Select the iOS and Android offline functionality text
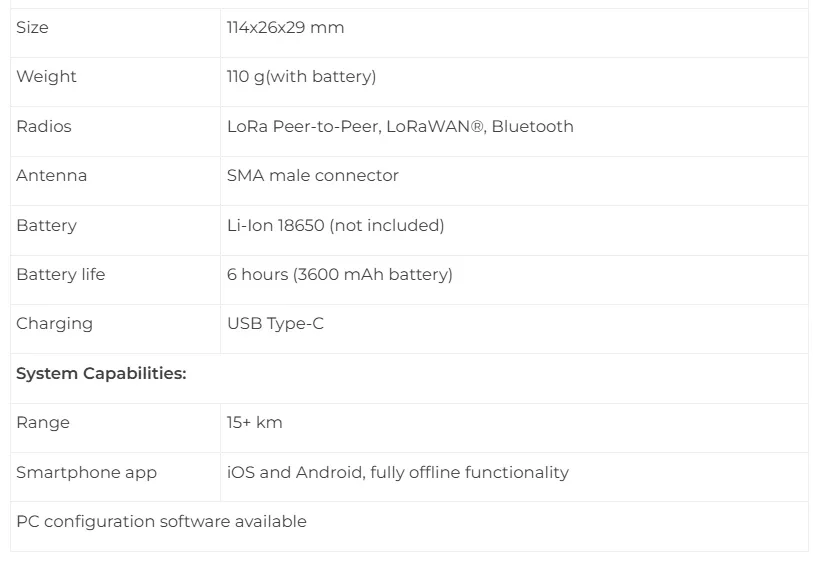The width and height of the screenshot is (819, 570). coord(397,473)
